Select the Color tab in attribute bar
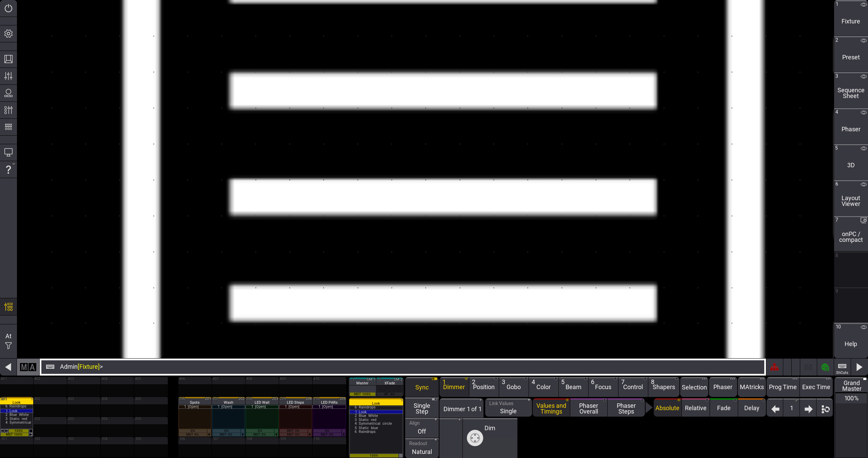This screenshot has height=458, width=868. pos(543,387)
